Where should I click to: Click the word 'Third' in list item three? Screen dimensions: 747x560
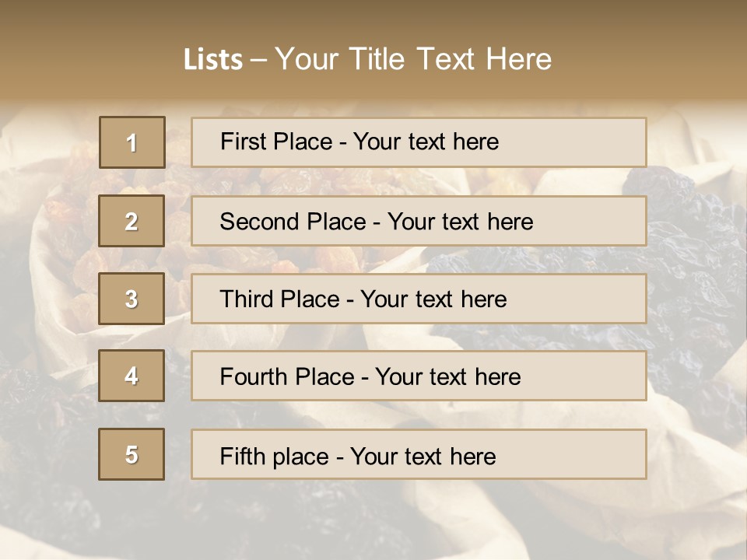(247, 299)
